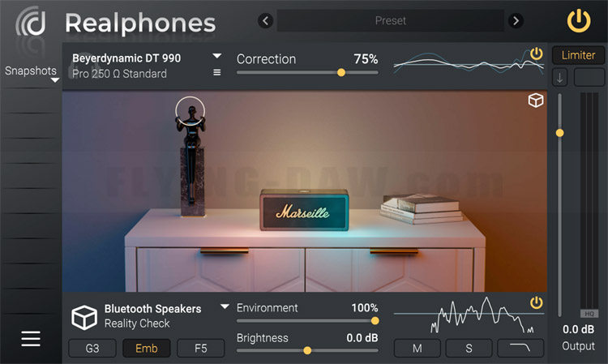Activate the M mono monitoring button

click(x=417, y=348)
